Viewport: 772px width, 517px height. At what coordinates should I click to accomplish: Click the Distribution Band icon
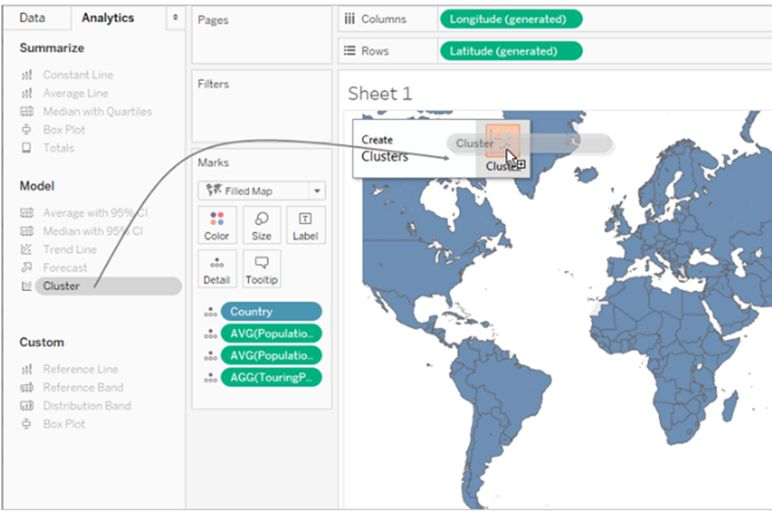(27, 405)
